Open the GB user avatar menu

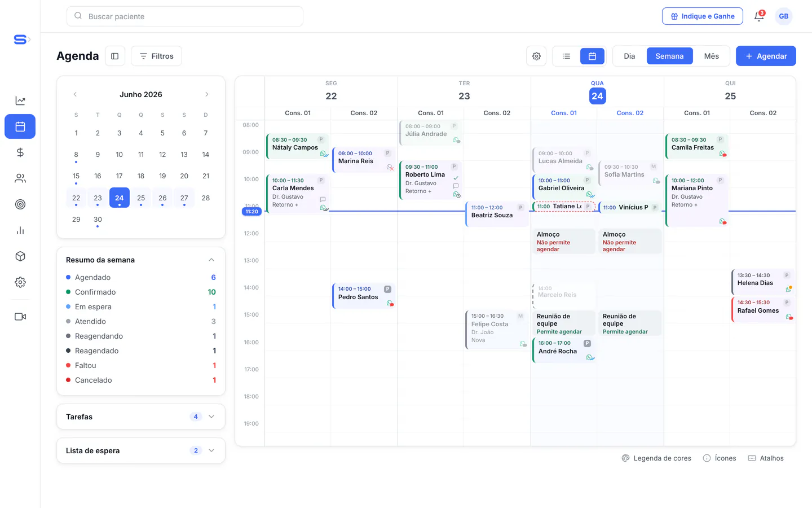783,16
